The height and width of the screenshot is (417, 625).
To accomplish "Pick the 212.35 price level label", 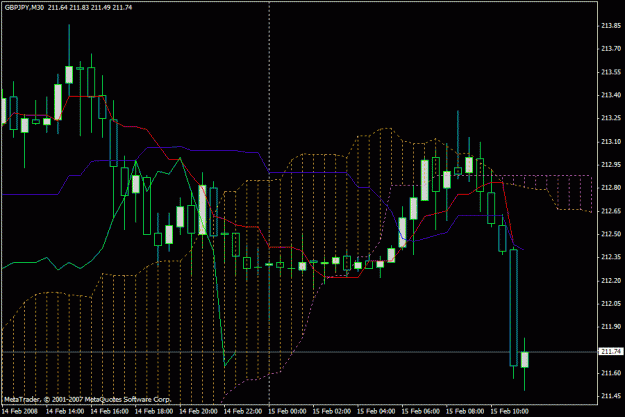I will click(611, 257).
